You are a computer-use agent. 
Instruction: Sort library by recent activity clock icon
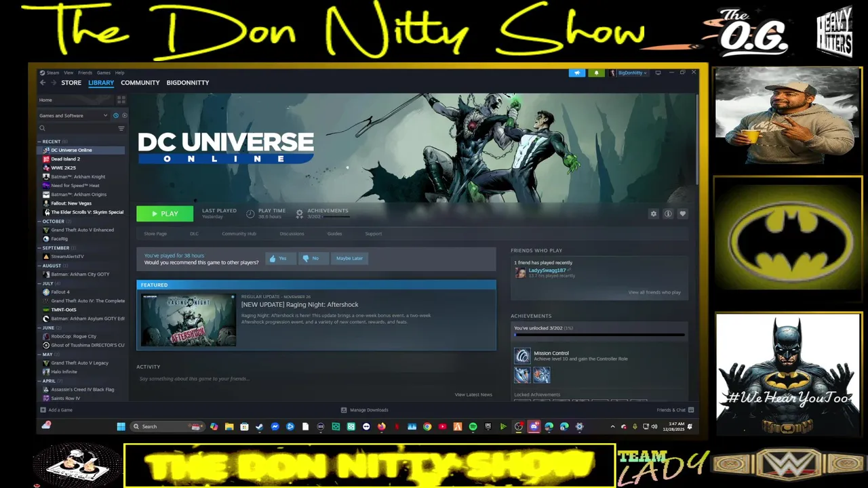[x=116, y=116]
